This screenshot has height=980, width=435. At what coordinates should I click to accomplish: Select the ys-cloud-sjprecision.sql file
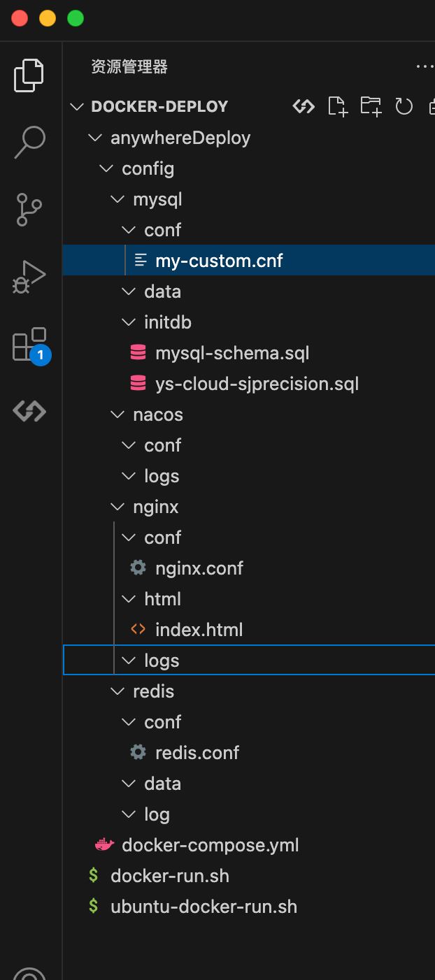pyautogui.click(x=257, y=384)
